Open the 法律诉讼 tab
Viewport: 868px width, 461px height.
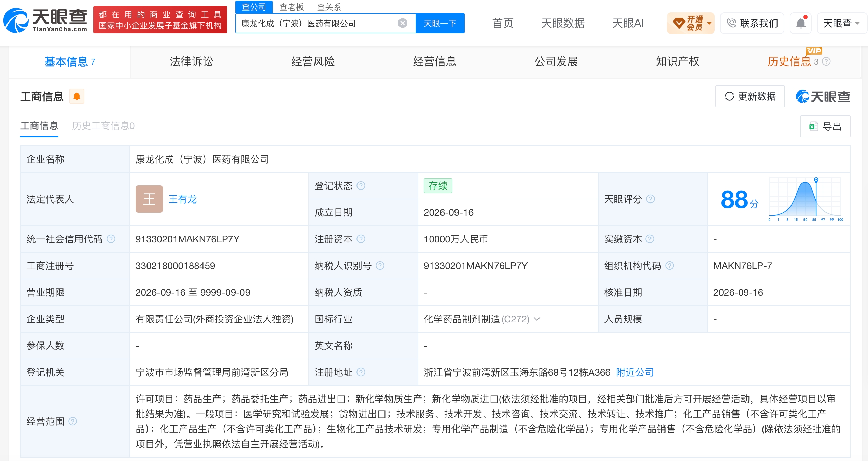coord(191,62)
